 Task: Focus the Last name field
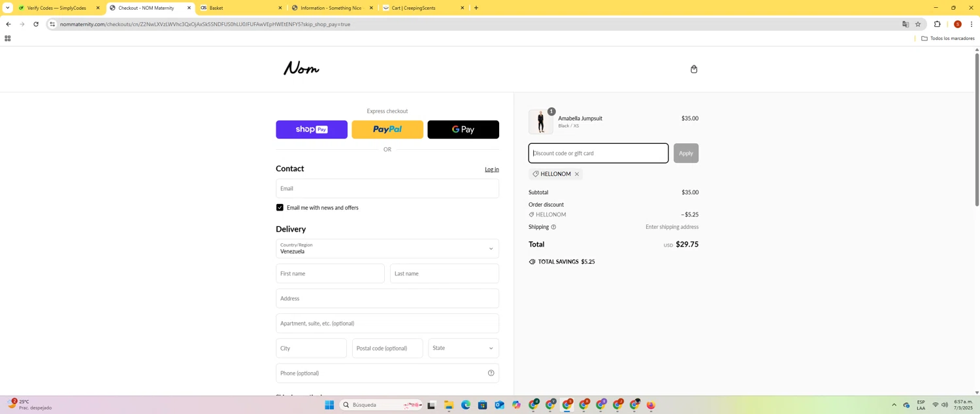pos(444,273)
